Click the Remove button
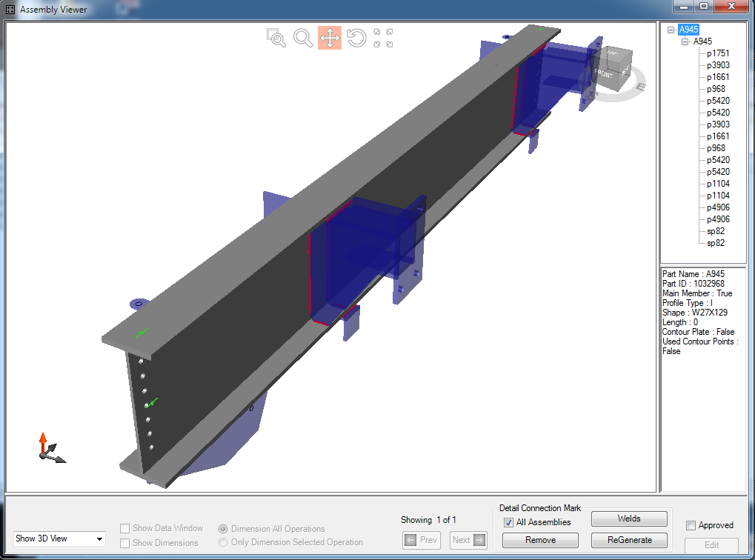Image resolution: width=755 pixels, height=560 pixels. [540, 540]
